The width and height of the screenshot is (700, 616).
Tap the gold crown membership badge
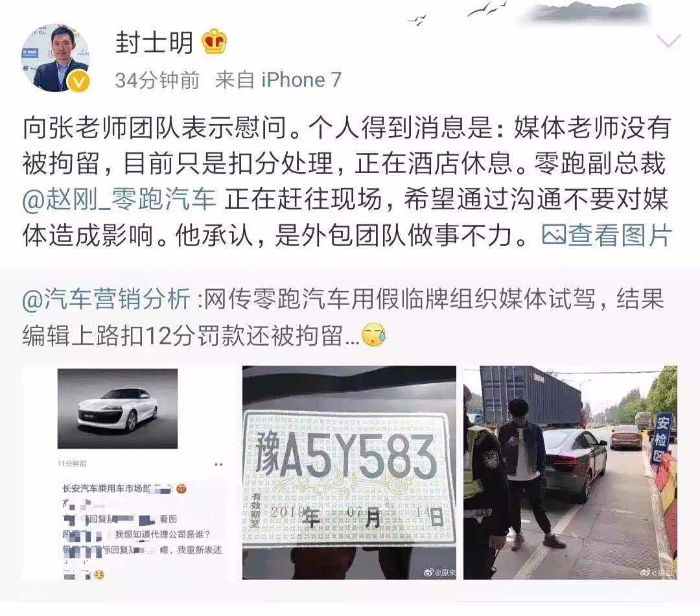pyautogui.click(x=215, y=42)
